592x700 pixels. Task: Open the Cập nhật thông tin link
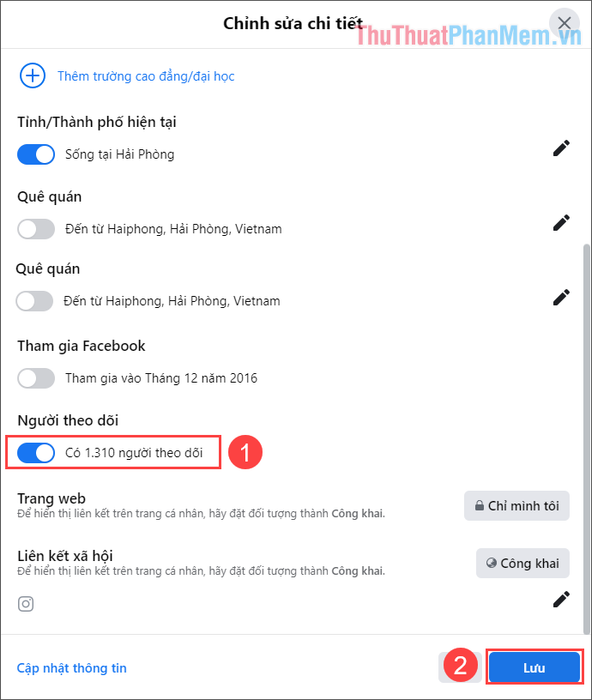pos(72,668)
